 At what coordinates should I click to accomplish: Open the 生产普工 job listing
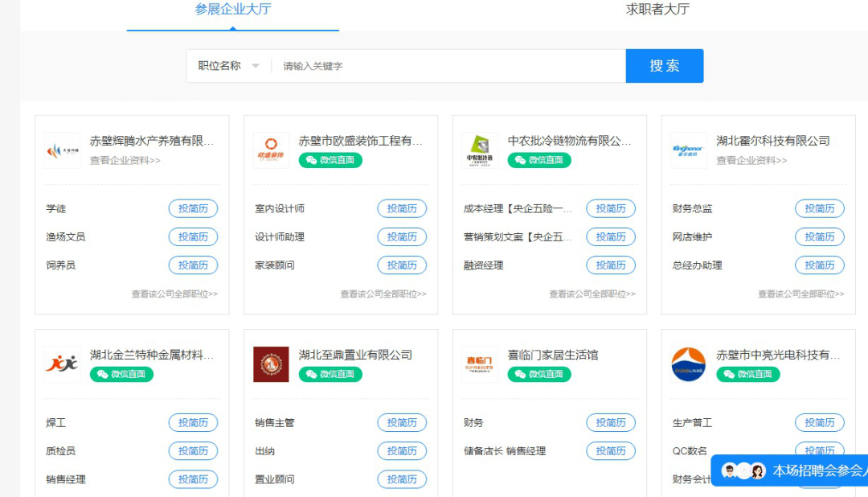(692, 423)
